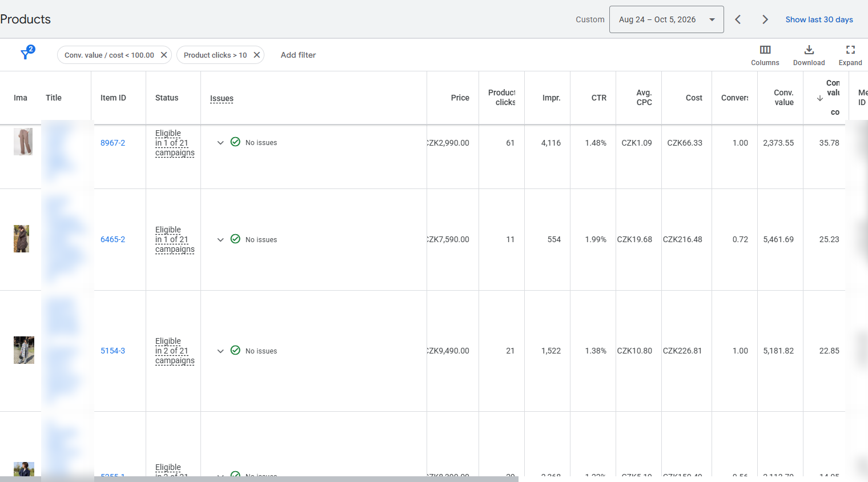Click the eligible campaigns status for 8967-2
Viewport: 868px width, 482px height.
[175, 143]
